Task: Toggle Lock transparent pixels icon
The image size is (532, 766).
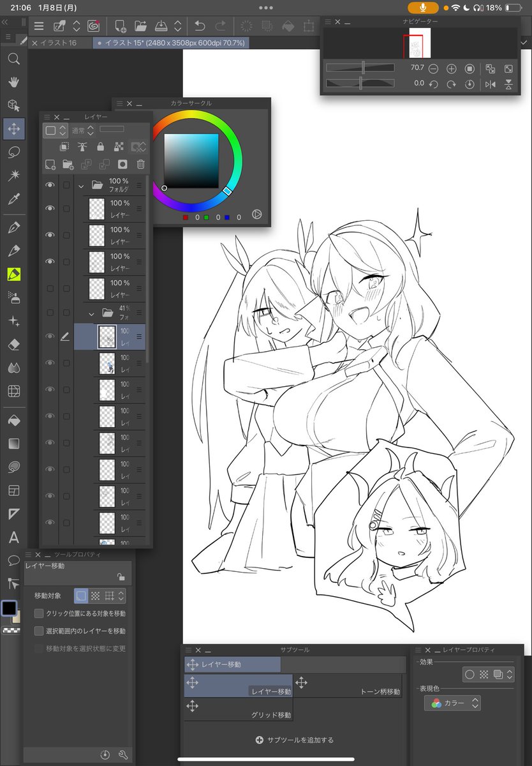Action: click(118, 147)
